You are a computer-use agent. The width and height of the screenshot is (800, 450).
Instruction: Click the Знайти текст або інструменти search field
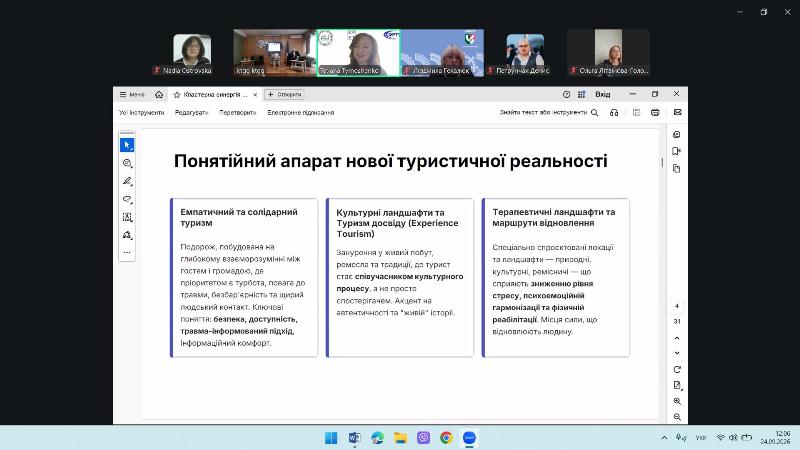pyautogui.click(x=543, y=112)
